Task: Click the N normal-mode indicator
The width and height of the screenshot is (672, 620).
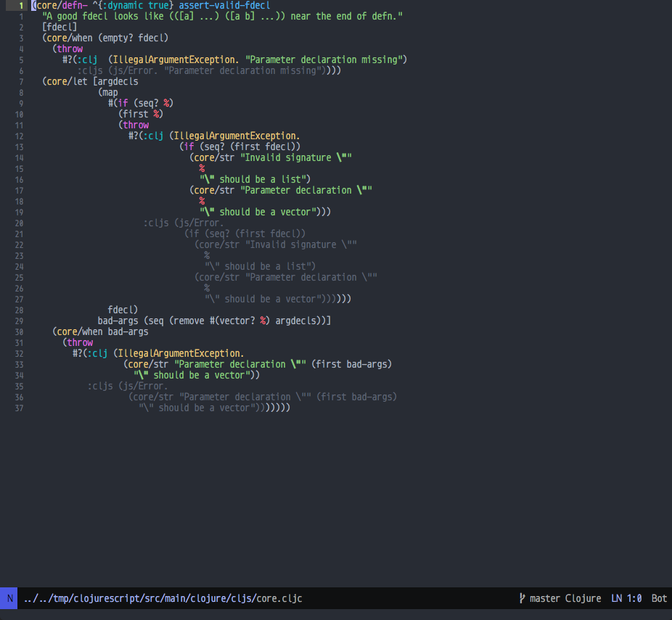Action: pyautogui.click(x=9, y=598)
